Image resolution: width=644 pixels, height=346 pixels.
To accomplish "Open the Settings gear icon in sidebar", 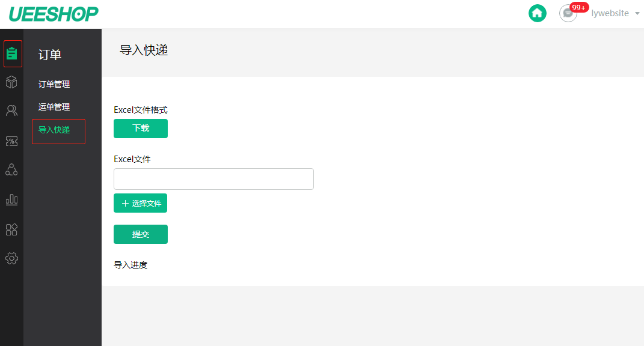I will coord(11,258).
